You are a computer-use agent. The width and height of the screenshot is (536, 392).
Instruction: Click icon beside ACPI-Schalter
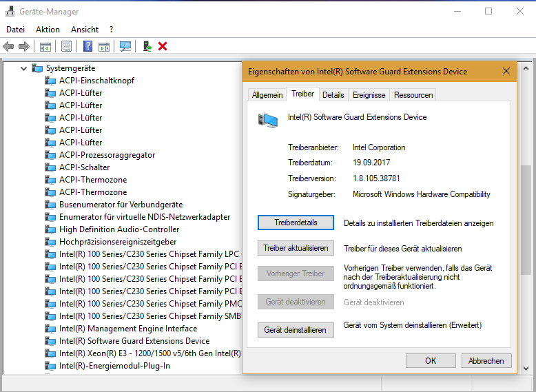pos(50,167)
